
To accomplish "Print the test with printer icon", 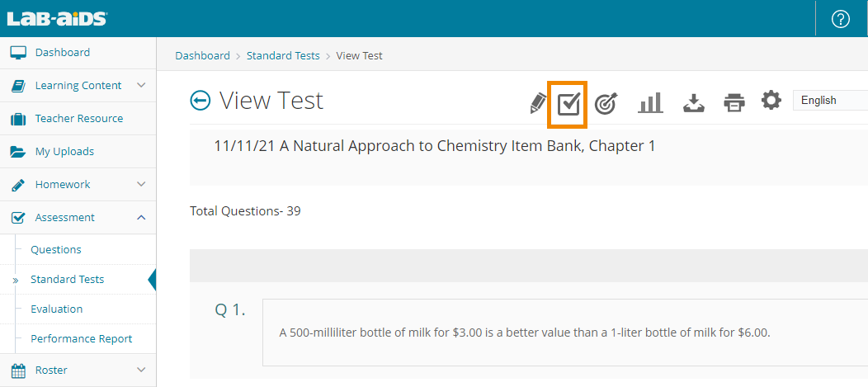I will pos(734,103).
